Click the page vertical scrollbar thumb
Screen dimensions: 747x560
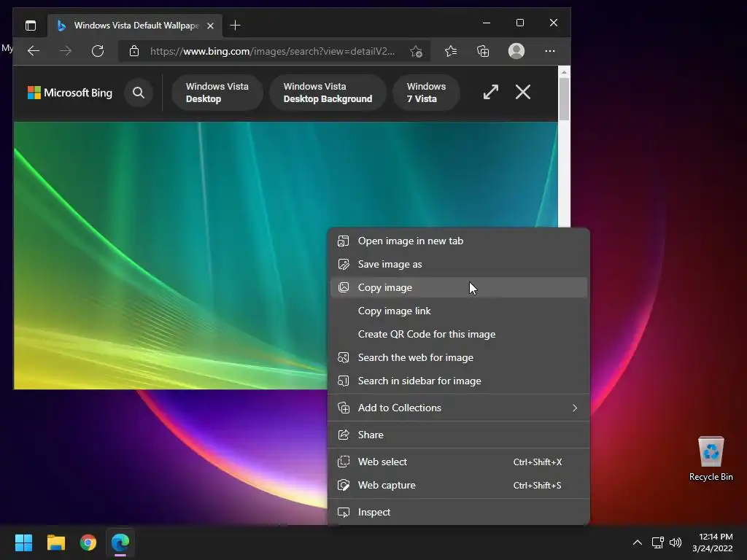[x=564, y=98]
